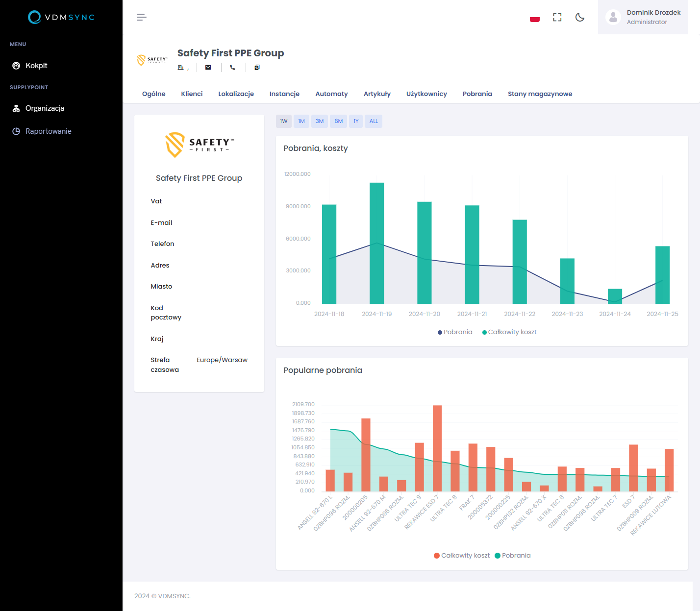Image resolution: width=700 pixels, height=611 pixels.
Task: Toggle Całkowity koszt legend in popular chart
Action: point(462,556)
